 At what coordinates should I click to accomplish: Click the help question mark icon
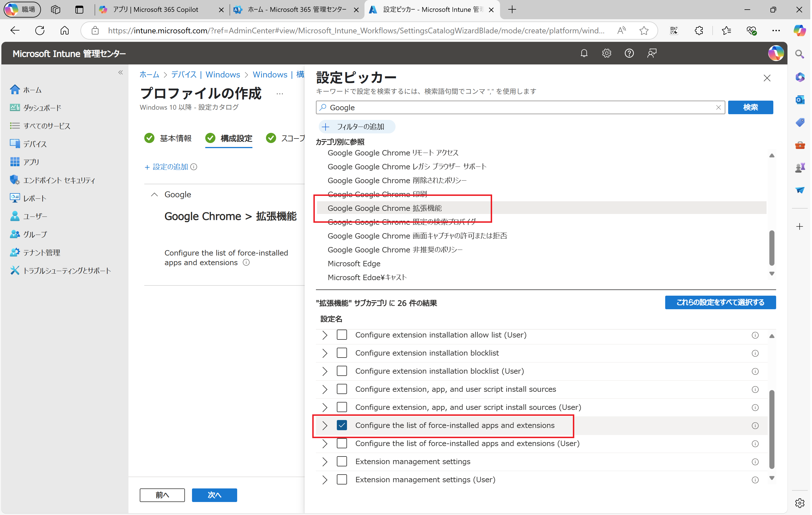629,53
